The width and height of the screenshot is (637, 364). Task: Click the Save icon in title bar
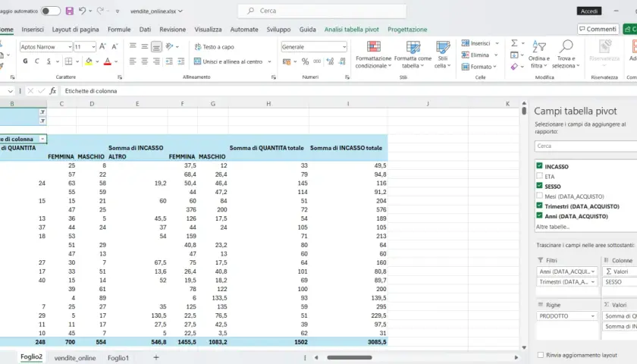(x=70, y=11)
